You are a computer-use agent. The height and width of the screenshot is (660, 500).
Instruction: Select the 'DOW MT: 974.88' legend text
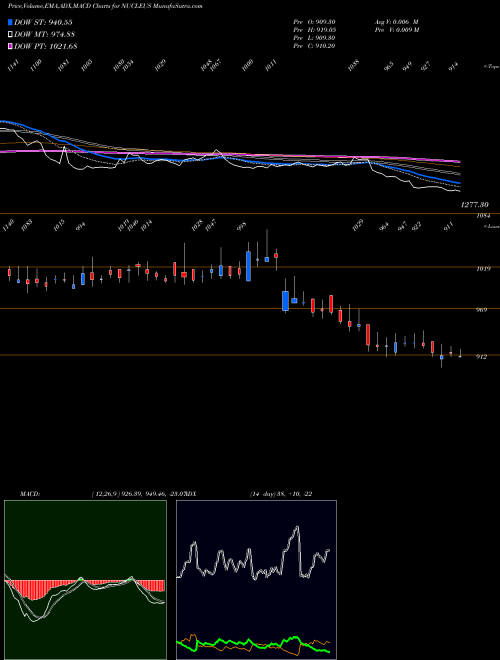pos(45,35)
